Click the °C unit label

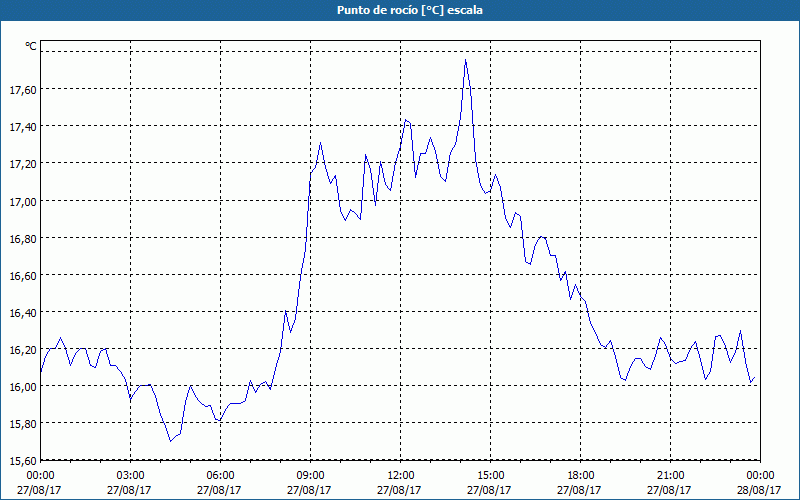point(31,46)
